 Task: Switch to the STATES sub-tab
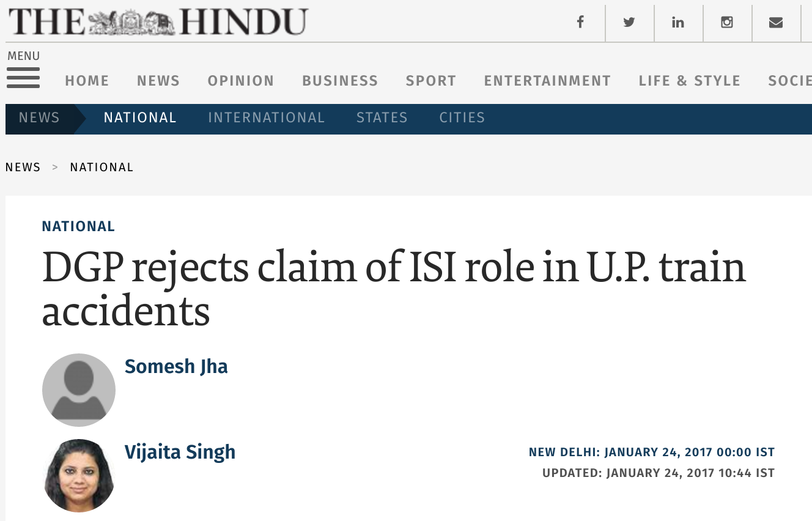(382, 117)
